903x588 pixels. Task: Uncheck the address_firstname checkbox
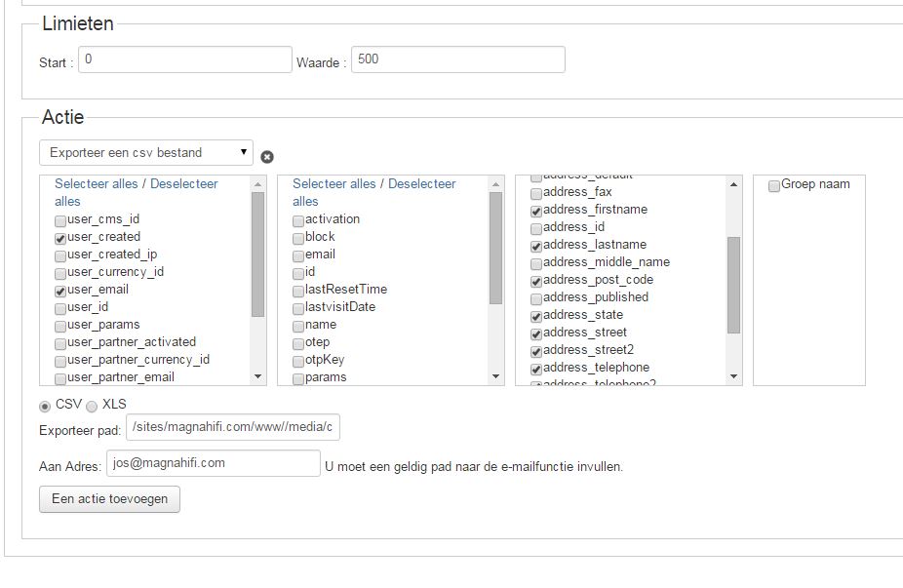point(536,211)
